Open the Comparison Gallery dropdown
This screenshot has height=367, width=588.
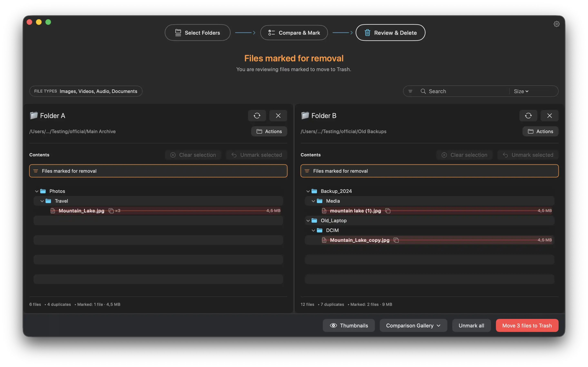point(413,325)
